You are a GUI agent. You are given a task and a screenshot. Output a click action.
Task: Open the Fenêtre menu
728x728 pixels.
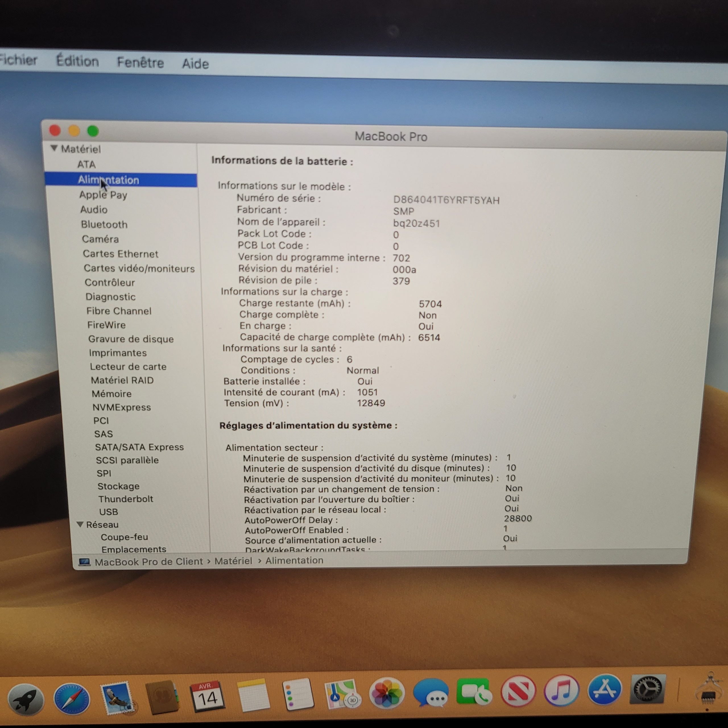point(140,63)
